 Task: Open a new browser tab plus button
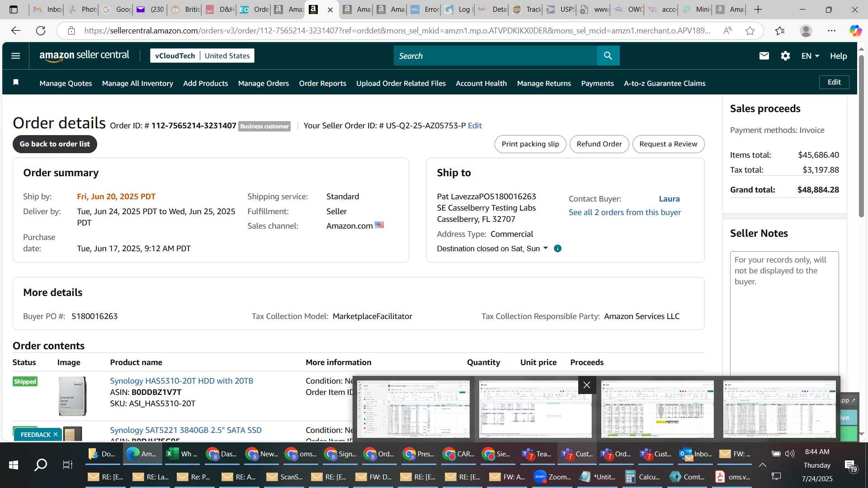tap(758, 9)
